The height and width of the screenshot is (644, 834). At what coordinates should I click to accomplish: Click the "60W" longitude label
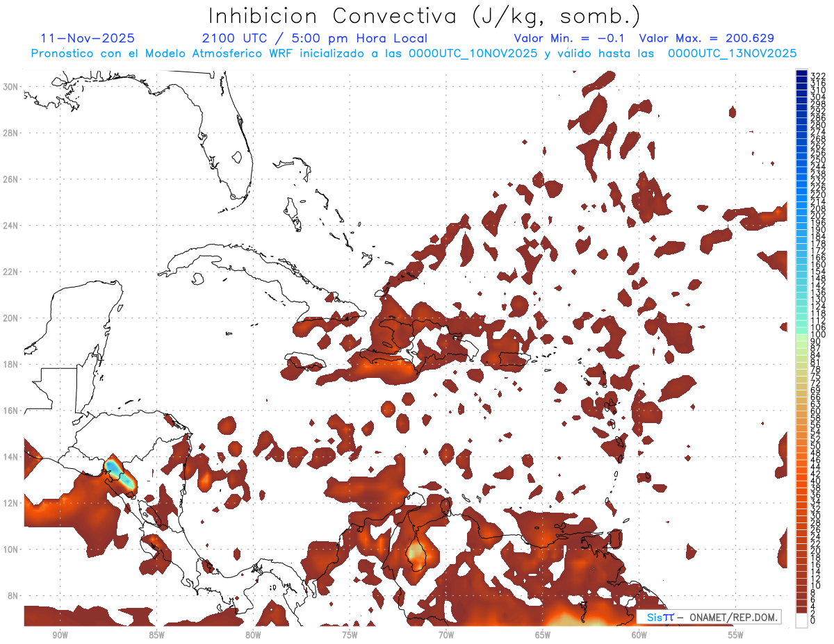point(639,634)
